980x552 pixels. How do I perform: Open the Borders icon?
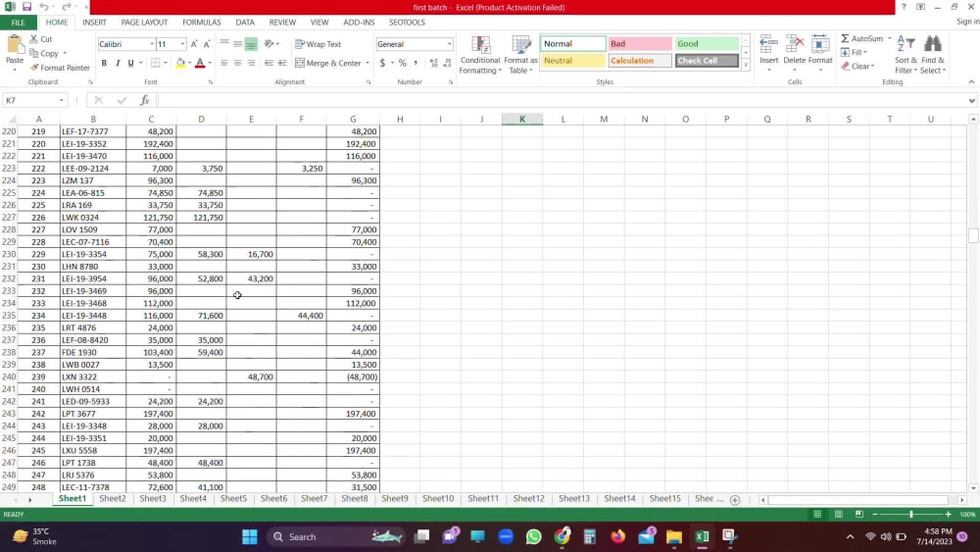pos(155,63)
